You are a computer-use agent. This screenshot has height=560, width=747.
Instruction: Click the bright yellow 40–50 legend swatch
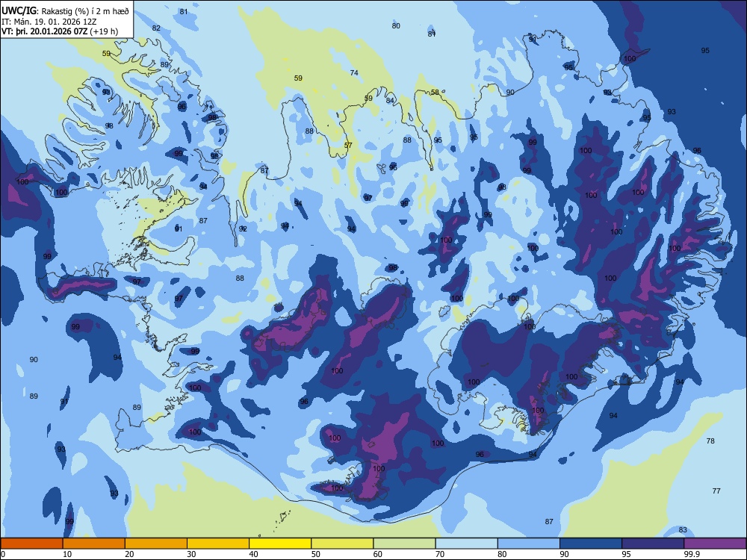pyautogui.click(x=280, y=544)
